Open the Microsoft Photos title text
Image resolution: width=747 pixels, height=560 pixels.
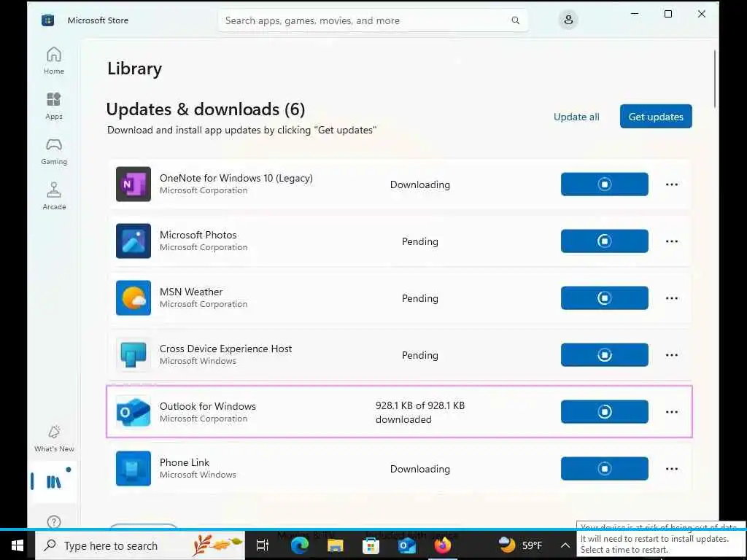198,235
